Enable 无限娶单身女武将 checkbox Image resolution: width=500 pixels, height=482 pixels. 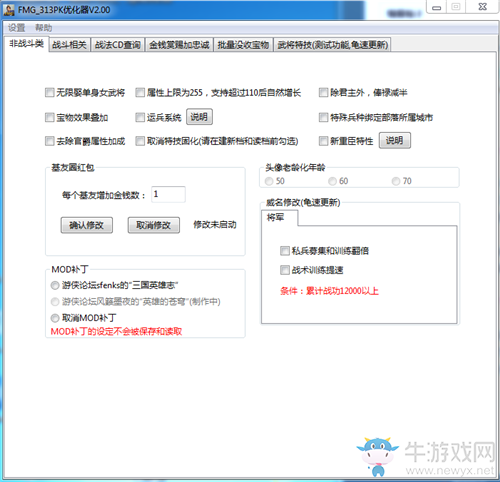(x=50, y=92)
